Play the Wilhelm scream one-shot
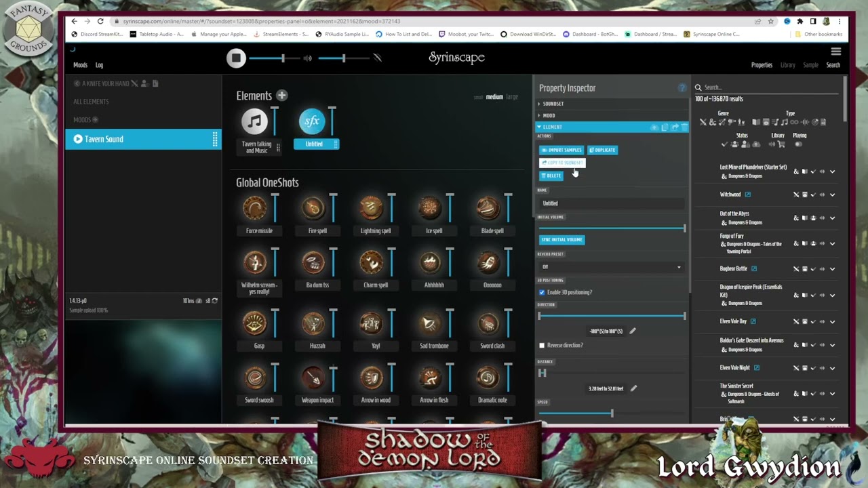868x488 pixels. point(255,263)
